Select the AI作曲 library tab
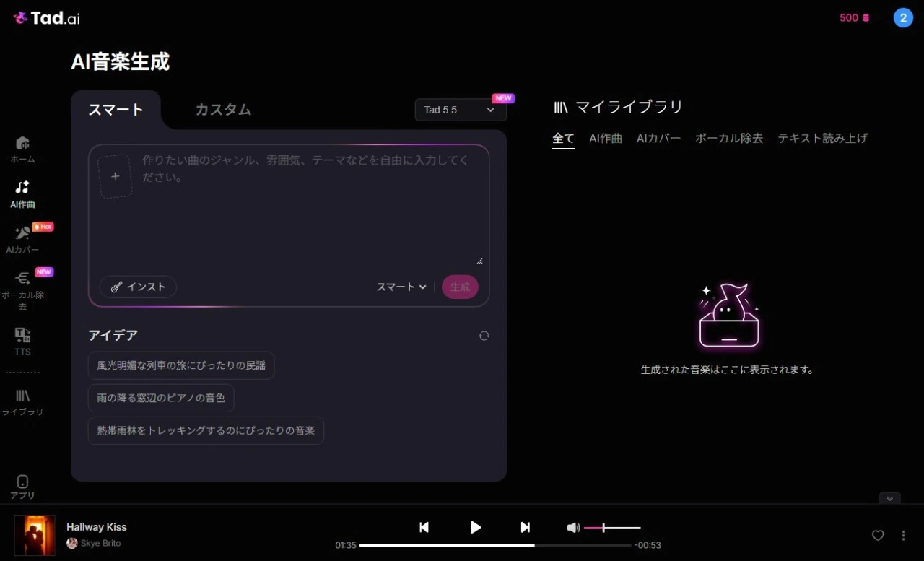Screen dimensions: 924x561 coord(606,139)
